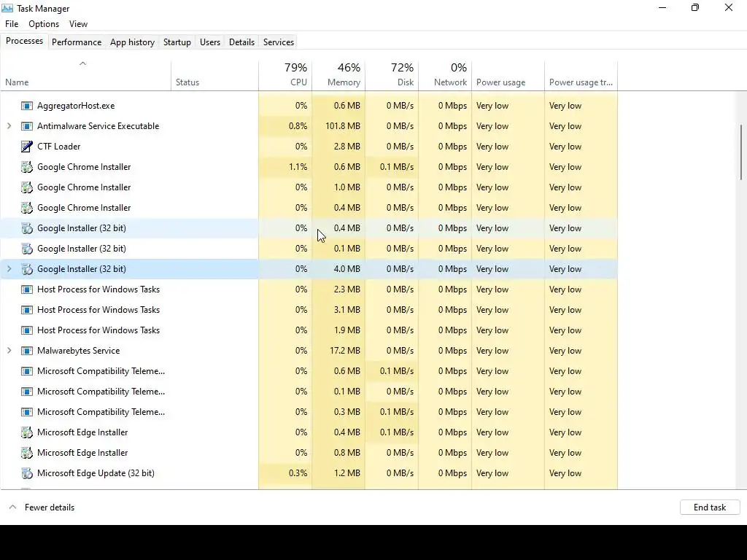Sort by the 79% CPU column header
This screenshot has height=560, width=747.
(x=285, y=76)
